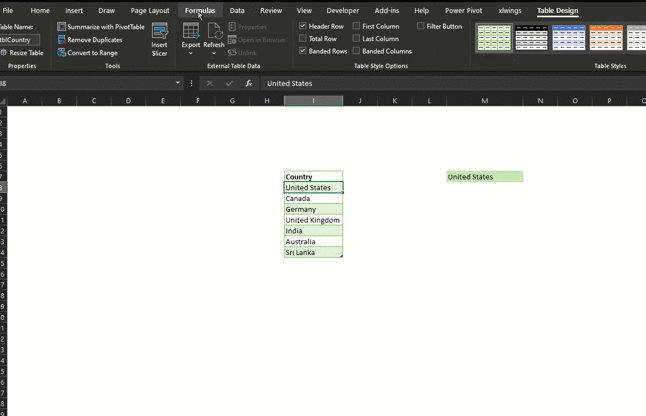
Task: Click Summarize with PivotTable label
Action: click(x=106, y=27)
